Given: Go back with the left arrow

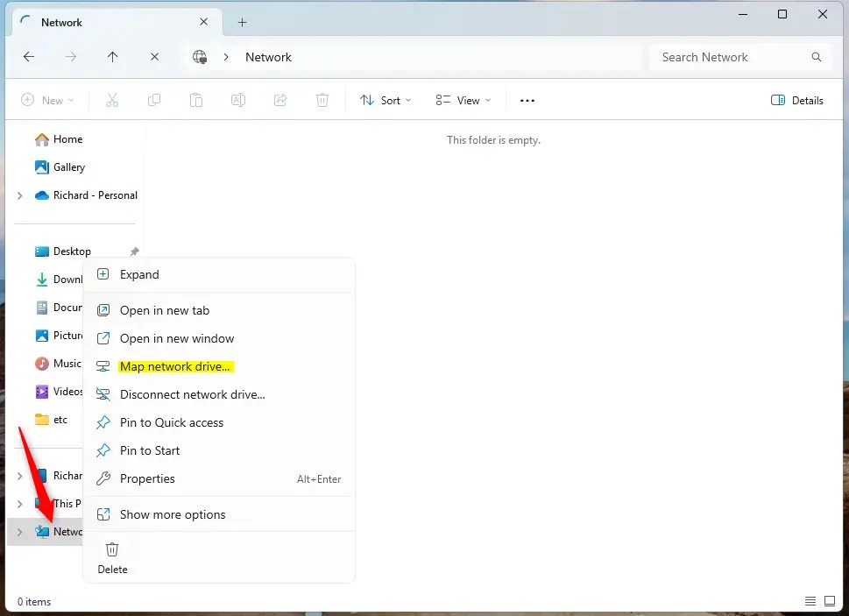Looking at the screenshot, I should [29, 57].
